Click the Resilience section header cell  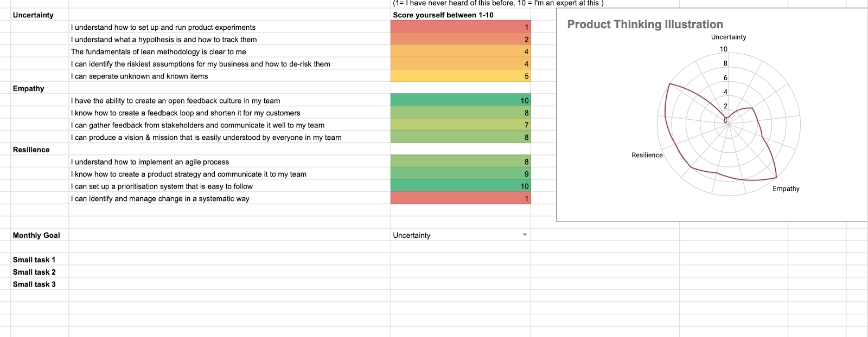point(31,150)
